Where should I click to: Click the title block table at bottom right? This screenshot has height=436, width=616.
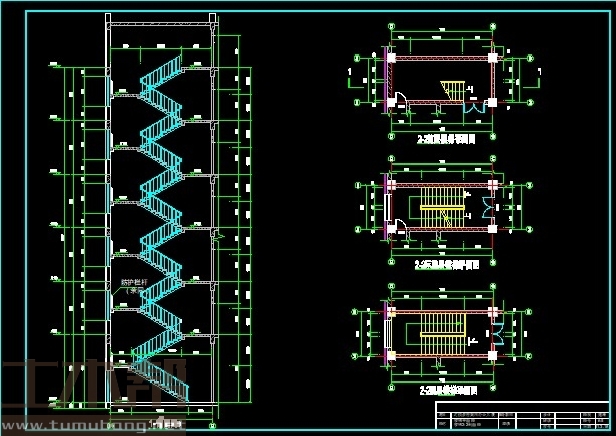tap(521, 418)
